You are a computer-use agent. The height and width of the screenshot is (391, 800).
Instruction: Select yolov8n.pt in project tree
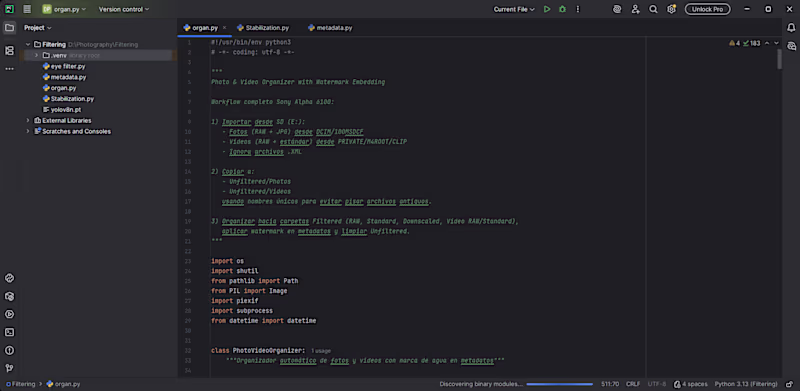point(62,109)
